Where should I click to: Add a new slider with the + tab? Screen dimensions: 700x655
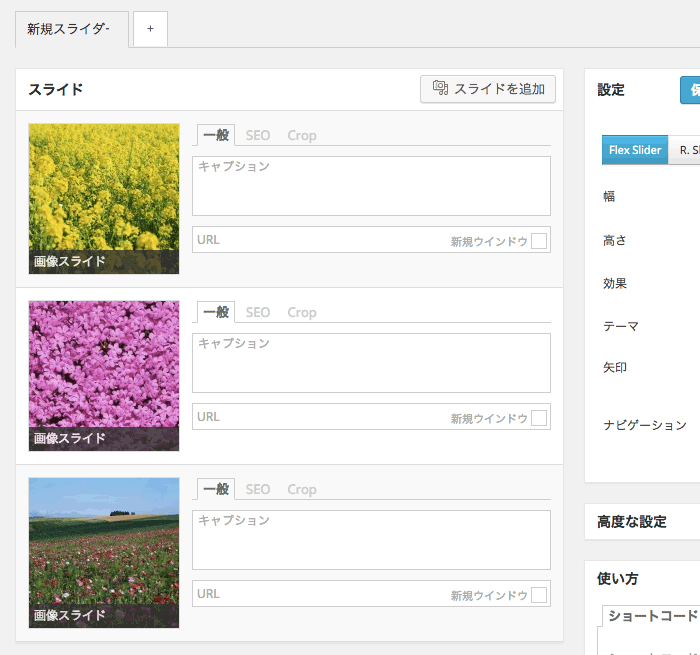point(150,29)
